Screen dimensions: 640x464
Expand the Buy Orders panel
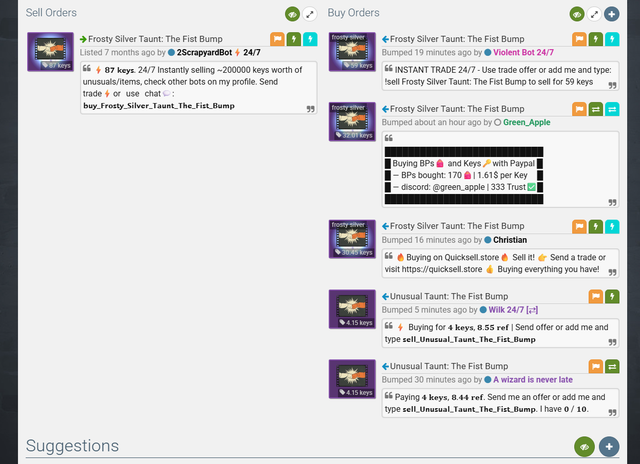[x=594, y=14]
